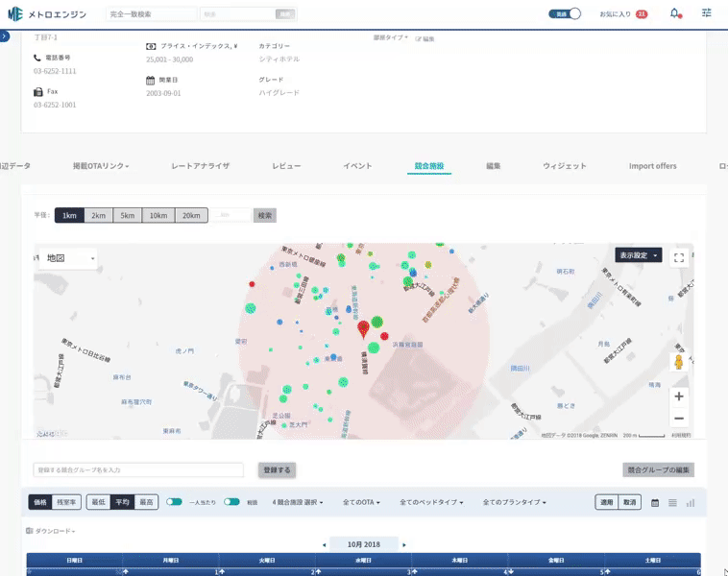Open the レビュー tab
The image size is (728, 576).
(x=286, y=166)
